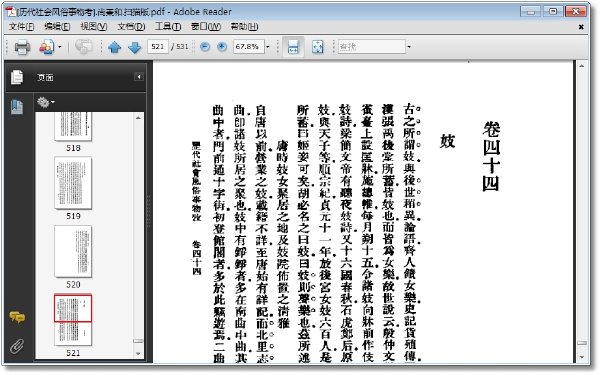600x375 pixels.
Task: Click the 卷四十四 heading in the document
Action: 491,156
